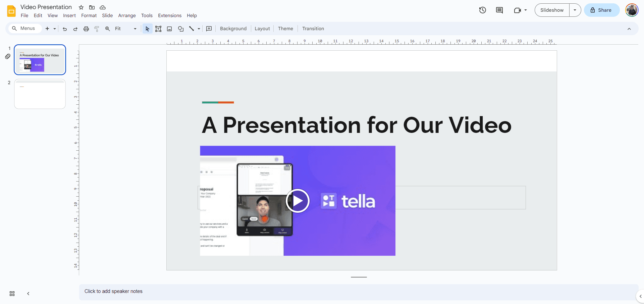644x304 pixels.
Task: Select slide 2 thumbnail in filmstrip
Action: (40, 94)
